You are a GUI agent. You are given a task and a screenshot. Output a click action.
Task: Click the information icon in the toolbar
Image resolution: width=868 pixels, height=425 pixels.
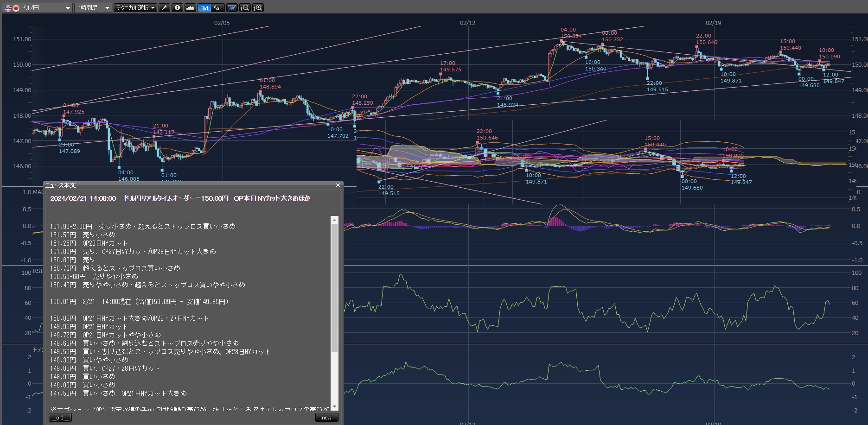tap(177, 8)
